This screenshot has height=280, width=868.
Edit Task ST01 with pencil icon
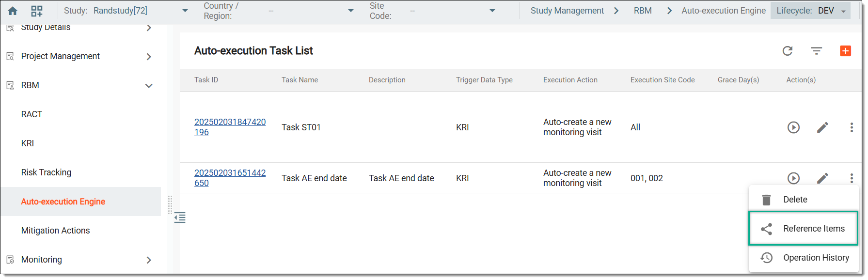(x=822, y=127)
